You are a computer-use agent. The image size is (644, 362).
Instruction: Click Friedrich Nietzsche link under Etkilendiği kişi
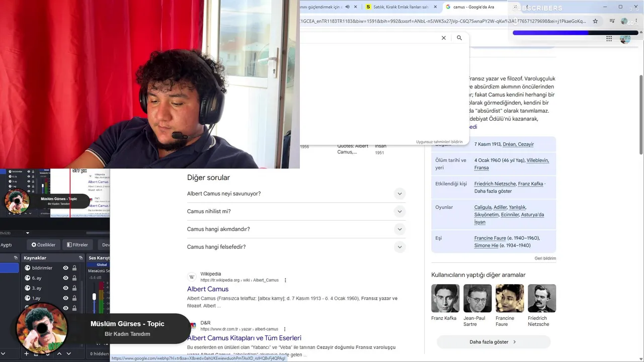pyautogui.click(x=495, y=184)
